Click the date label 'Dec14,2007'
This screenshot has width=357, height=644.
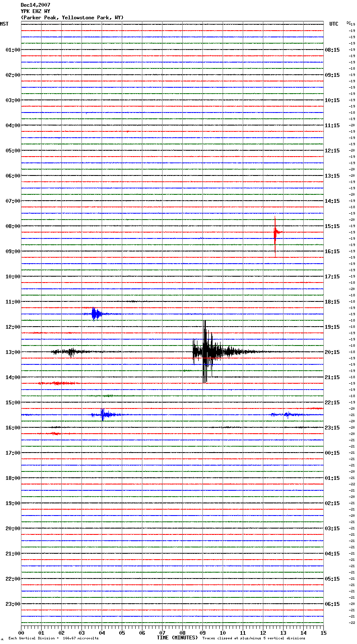[35, 5]
